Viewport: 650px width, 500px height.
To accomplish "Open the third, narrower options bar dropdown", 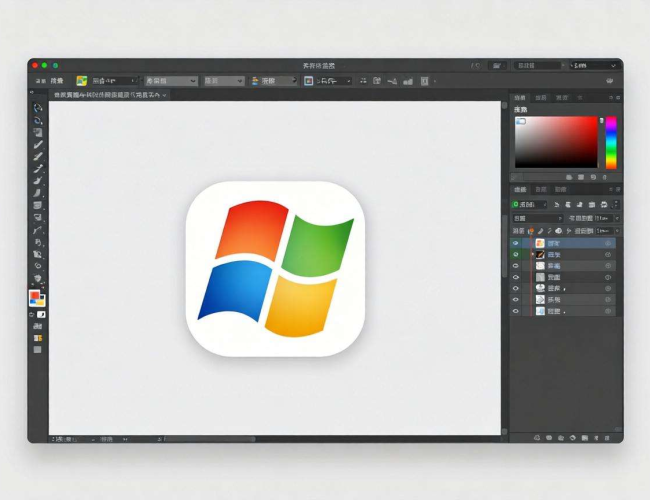I will click(224, 81).
